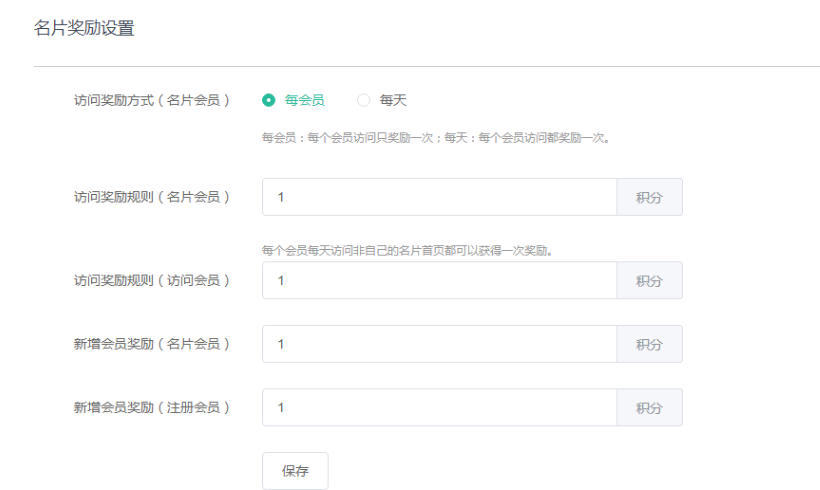
Task: Select the 每会员 radio button
Action: point(268,100)
